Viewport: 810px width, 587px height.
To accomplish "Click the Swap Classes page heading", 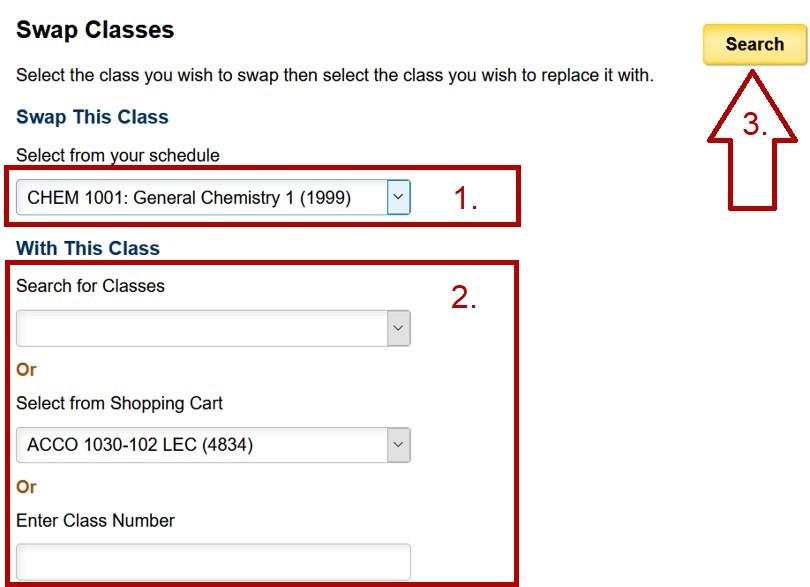I will click(x=95, y=30).
